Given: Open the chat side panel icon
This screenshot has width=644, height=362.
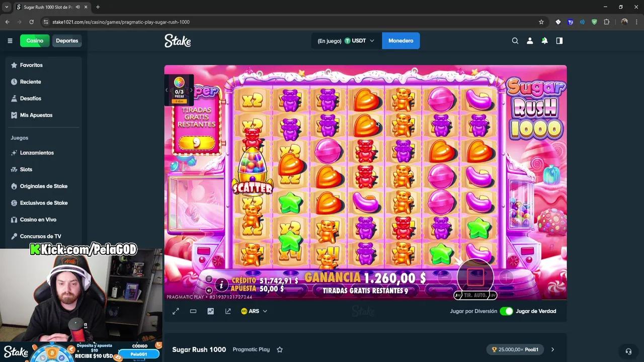Looking at the screenshot, I should 559,41.
